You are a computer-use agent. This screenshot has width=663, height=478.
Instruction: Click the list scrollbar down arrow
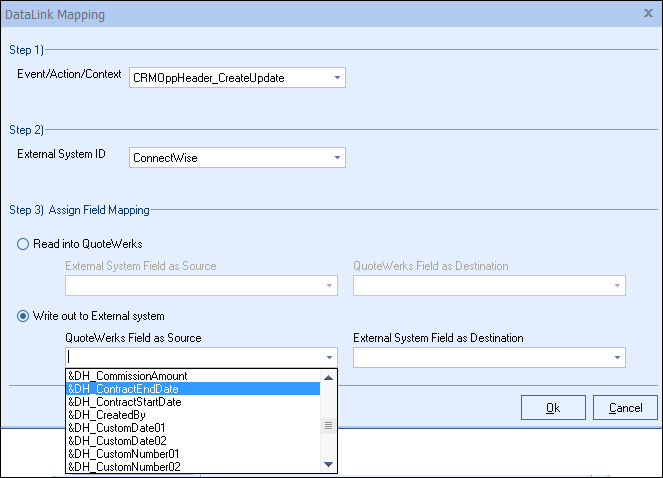[328, 465]
